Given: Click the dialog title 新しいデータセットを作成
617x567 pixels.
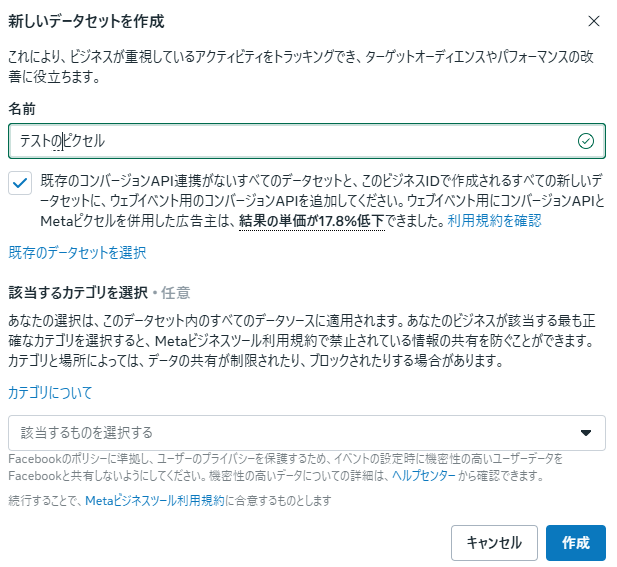Looking at the screenshot, I should [86, 21].
